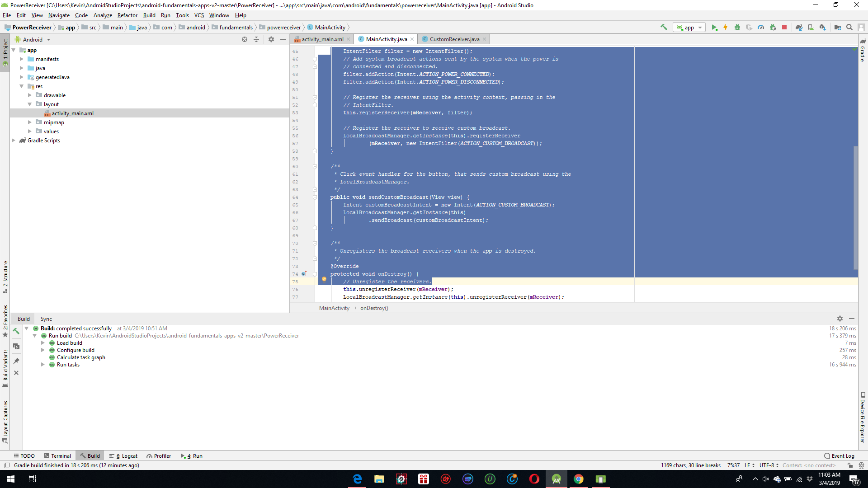This screenshot has height=488, width=868.
Task: Expand Gradle Scripts node
Action: coord(14,141)
